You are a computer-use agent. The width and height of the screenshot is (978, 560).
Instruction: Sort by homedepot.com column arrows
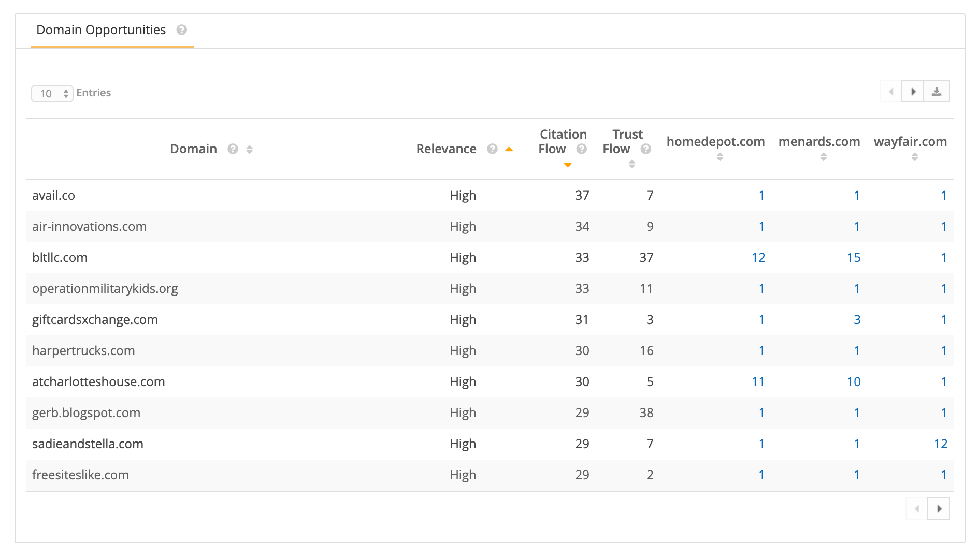point(720,157)
